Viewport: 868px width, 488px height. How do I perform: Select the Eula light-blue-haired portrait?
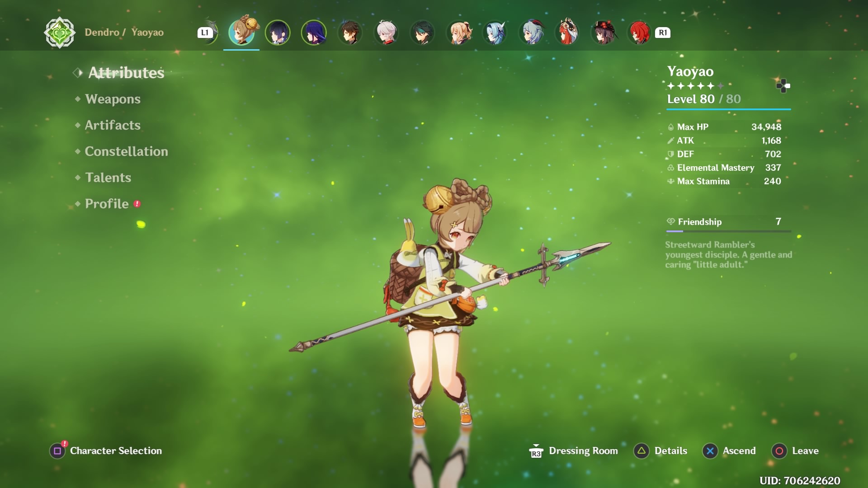(x=495, y=33)
